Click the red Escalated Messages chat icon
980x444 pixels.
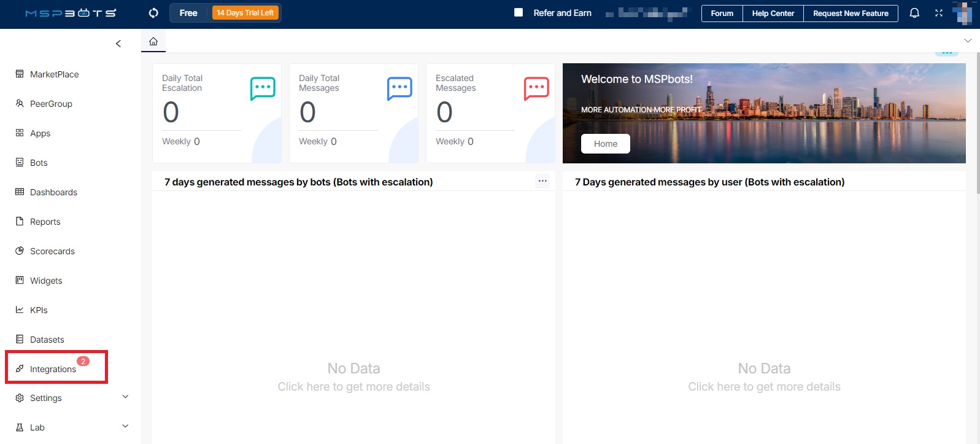(x=536, y=88)
